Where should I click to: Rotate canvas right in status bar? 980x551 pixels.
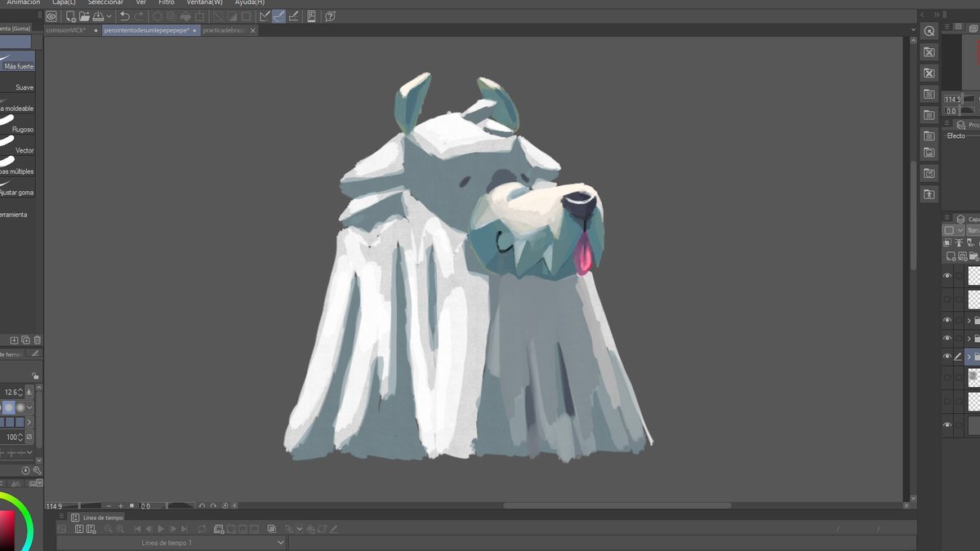pyautogui.click(x=212, y=506)
